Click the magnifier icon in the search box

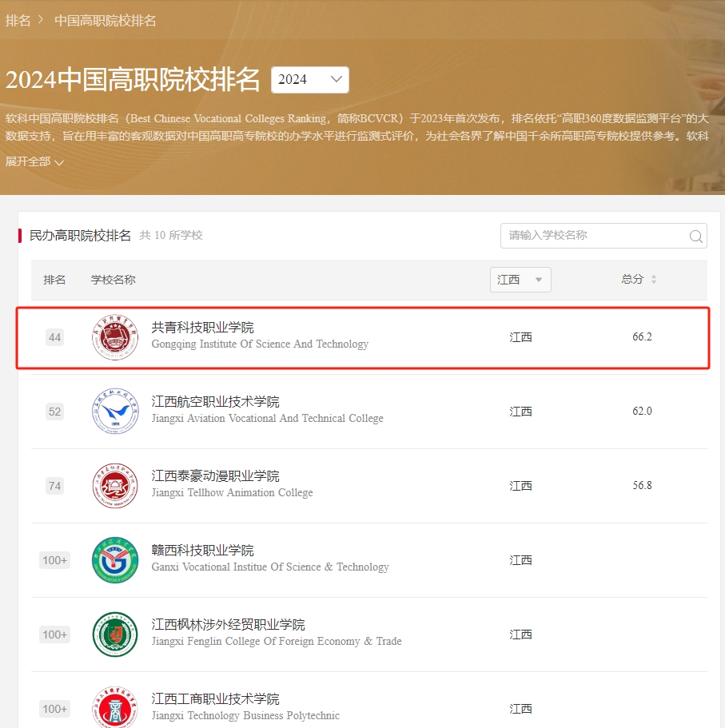point(695,236)
